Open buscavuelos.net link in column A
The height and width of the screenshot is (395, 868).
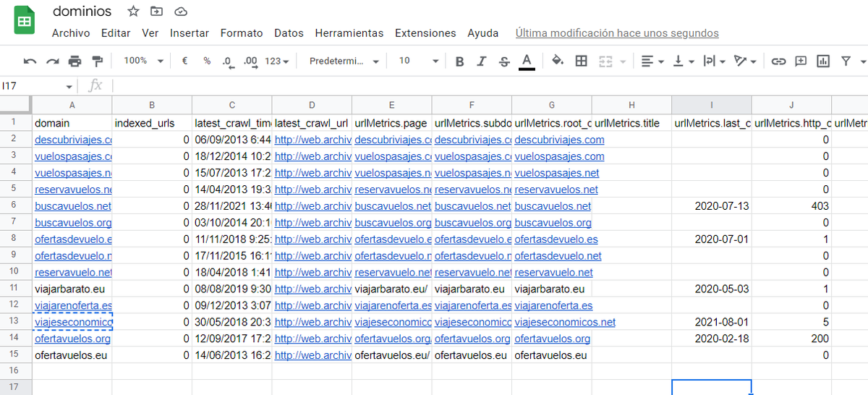tap(73, 206)
